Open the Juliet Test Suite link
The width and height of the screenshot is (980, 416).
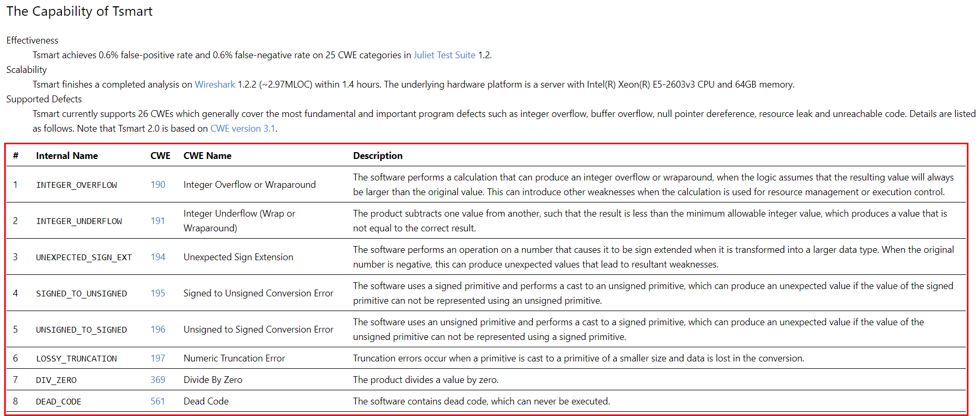coord(444,55)
